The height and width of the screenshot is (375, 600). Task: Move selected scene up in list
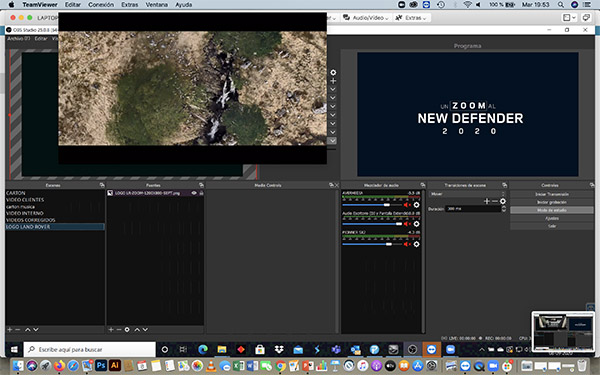[x=28, y=329]
